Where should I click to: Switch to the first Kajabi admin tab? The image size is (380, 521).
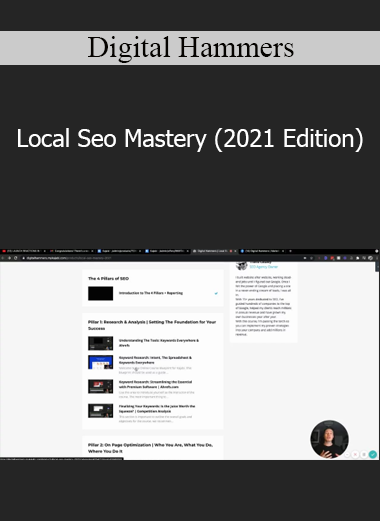coord(119,251)
